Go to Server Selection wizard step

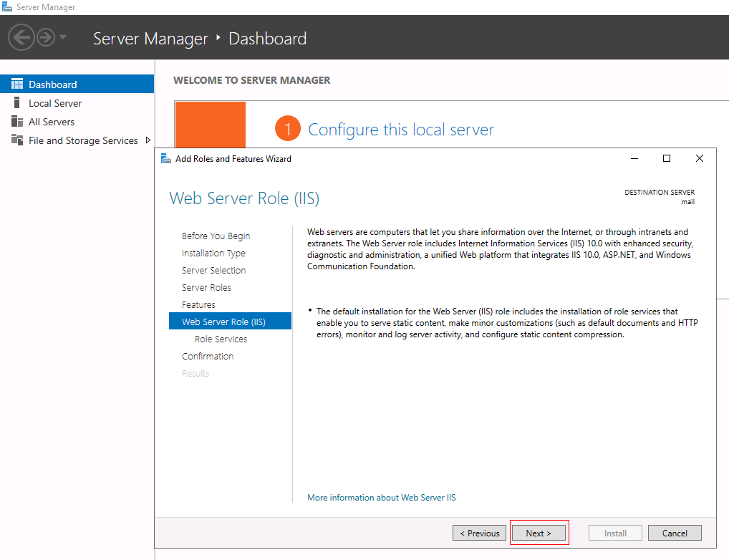coord(214,270)
